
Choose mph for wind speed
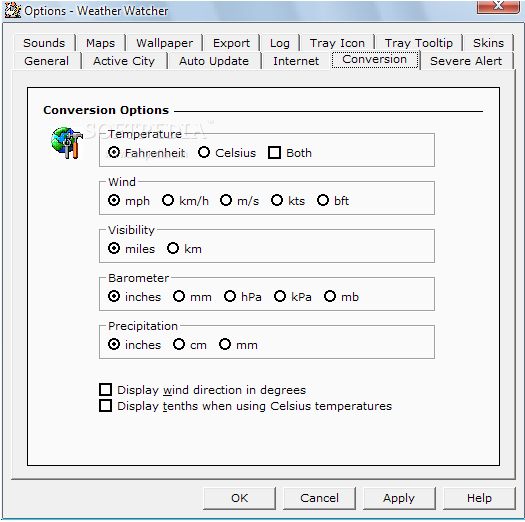[x=129, y=201]
